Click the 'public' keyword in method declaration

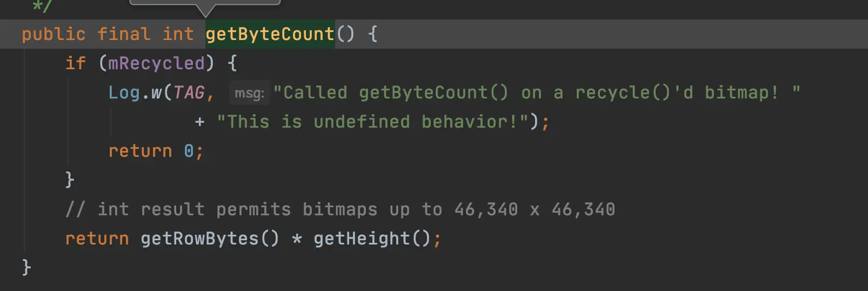[x=54, y=34]
